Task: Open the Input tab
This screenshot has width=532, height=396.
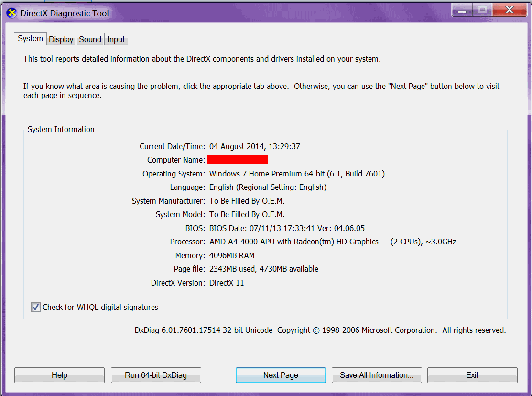Action: pos(116,39)
